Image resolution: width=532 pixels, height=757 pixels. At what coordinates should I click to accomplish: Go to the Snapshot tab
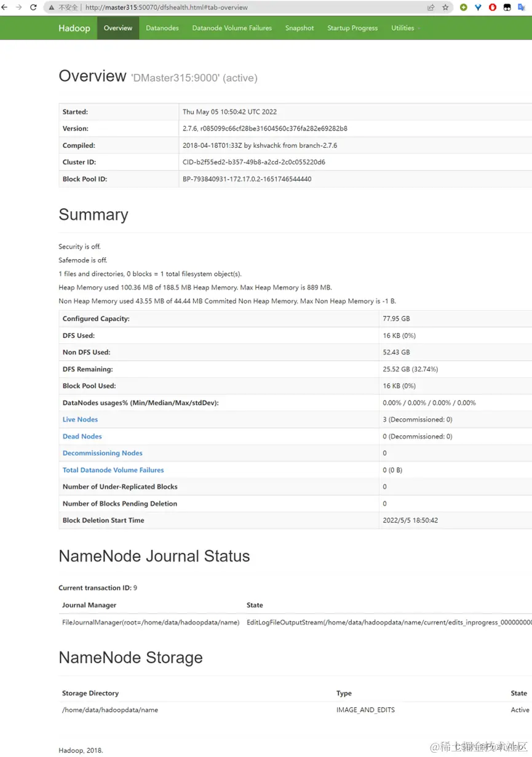pos(300,28)
